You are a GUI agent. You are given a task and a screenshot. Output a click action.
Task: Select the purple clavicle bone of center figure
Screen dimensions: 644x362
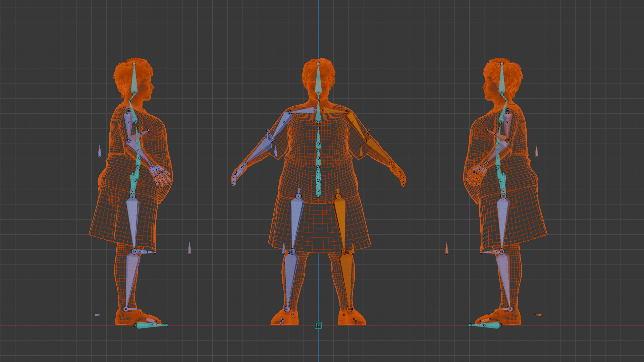pos(303,111)
